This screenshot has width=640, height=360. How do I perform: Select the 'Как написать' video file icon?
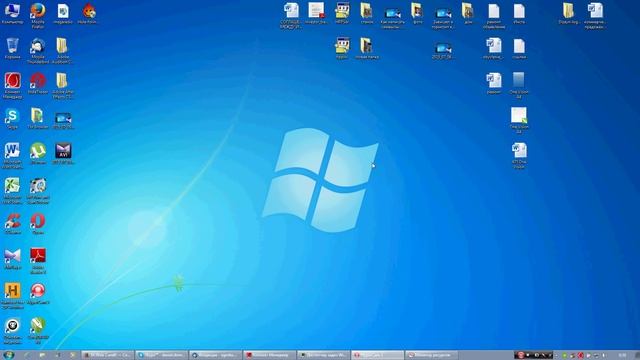tap(393, 14)
